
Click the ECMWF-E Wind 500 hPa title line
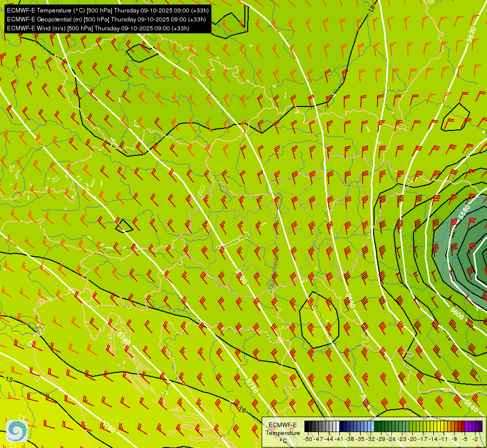pyautogui.click(x=98, y=28)
